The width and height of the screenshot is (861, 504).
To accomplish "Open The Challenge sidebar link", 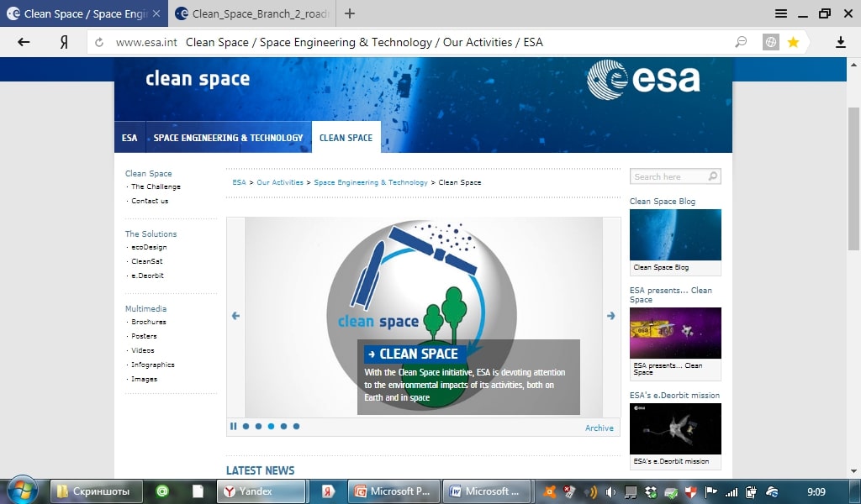I will coord(156,186).
